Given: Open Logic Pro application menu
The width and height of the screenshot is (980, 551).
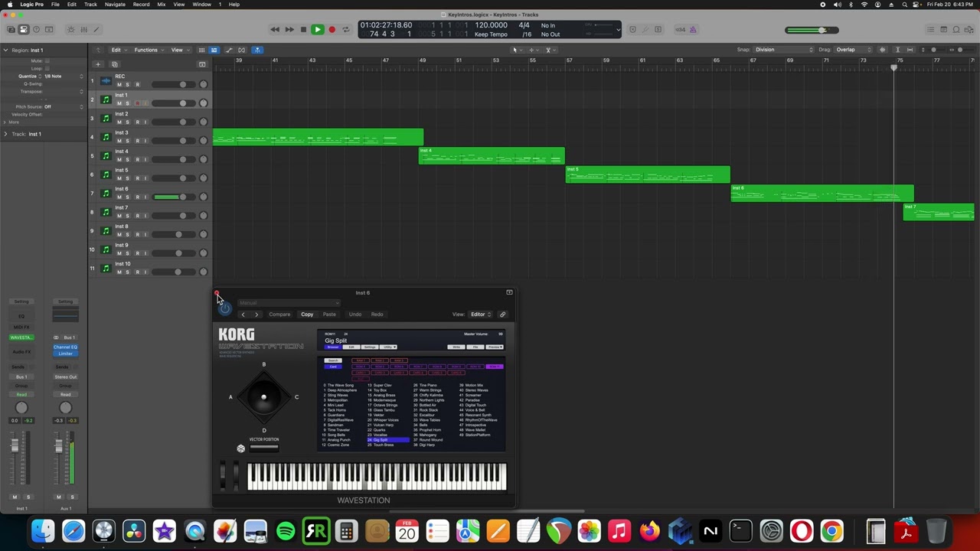Looking at the screenshot, I should (x=31, y=5).
